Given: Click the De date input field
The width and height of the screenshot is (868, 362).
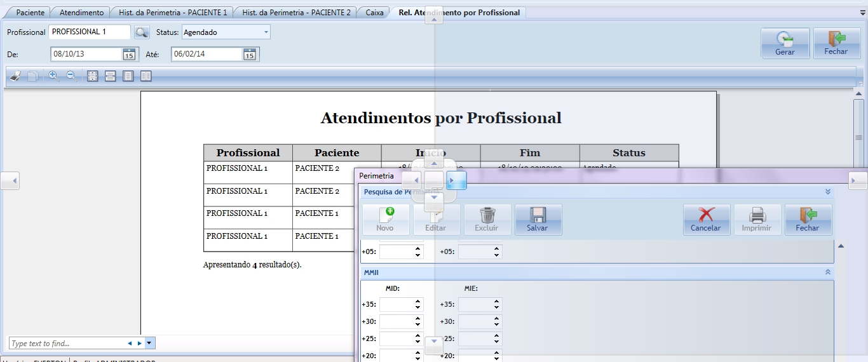Looking at the screenshot, I should 86,55.
